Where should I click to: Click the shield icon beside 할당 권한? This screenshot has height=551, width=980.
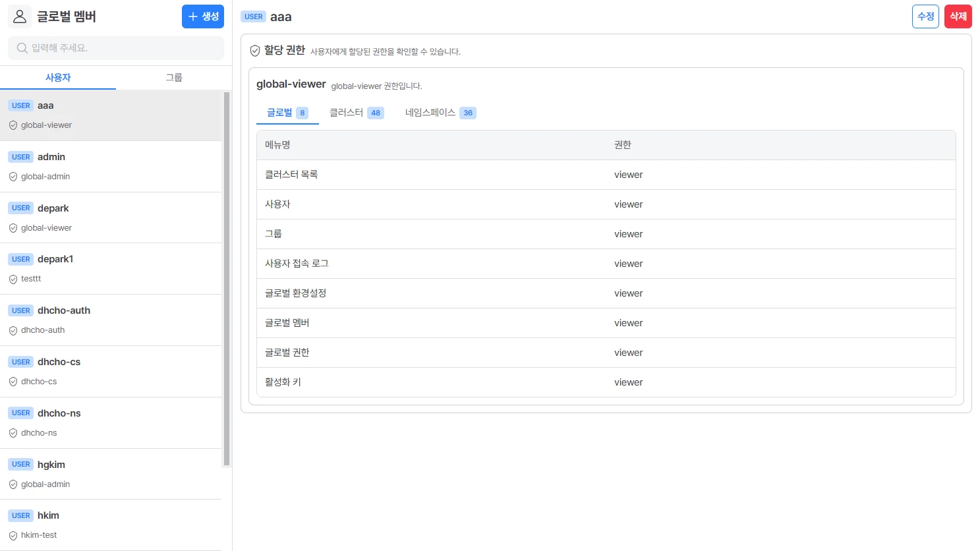coord(255,51)
